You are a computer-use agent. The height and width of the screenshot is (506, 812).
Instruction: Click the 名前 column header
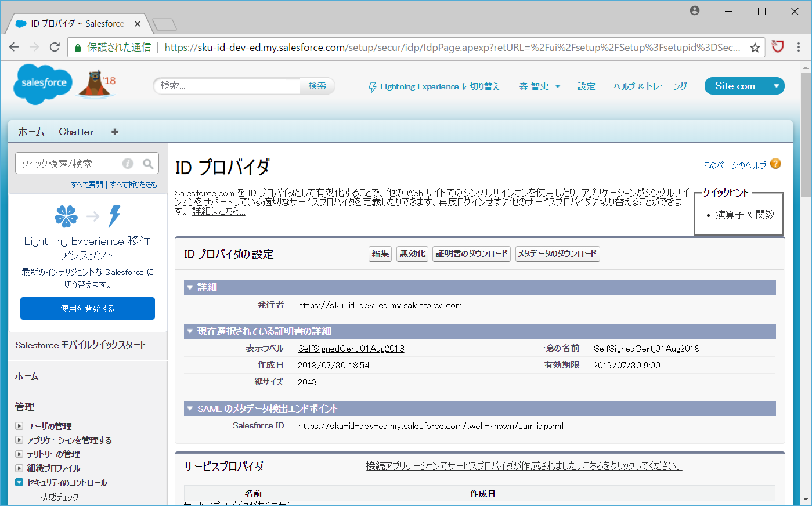pos(254,494)
